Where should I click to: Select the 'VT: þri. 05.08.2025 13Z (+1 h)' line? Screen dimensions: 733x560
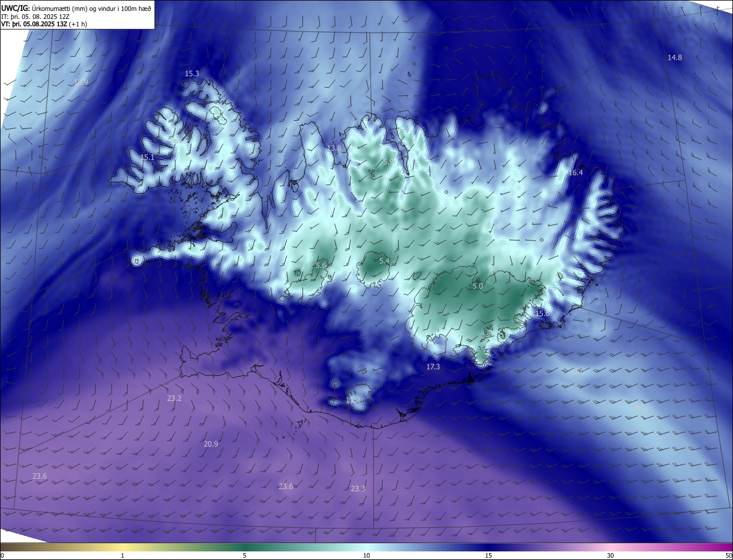point(44,24)
